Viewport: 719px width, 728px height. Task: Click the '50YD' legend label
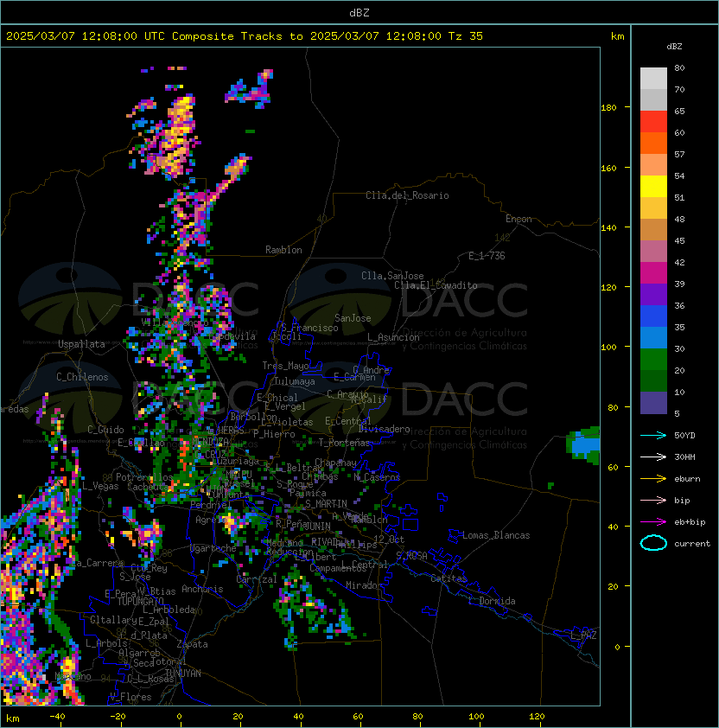click(684, 436)
